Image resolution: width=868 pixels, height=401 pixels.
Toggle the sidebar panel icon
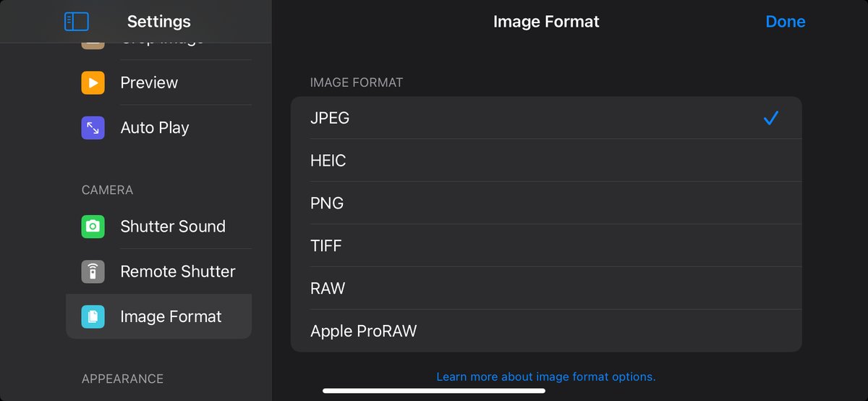pos(76,22)
